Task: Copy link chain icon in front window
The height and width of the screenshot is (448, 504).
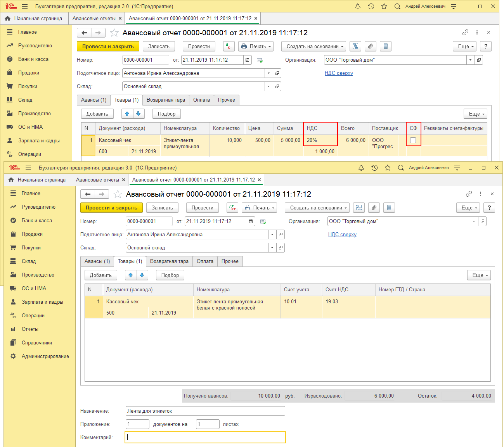Action: point(469,194)
